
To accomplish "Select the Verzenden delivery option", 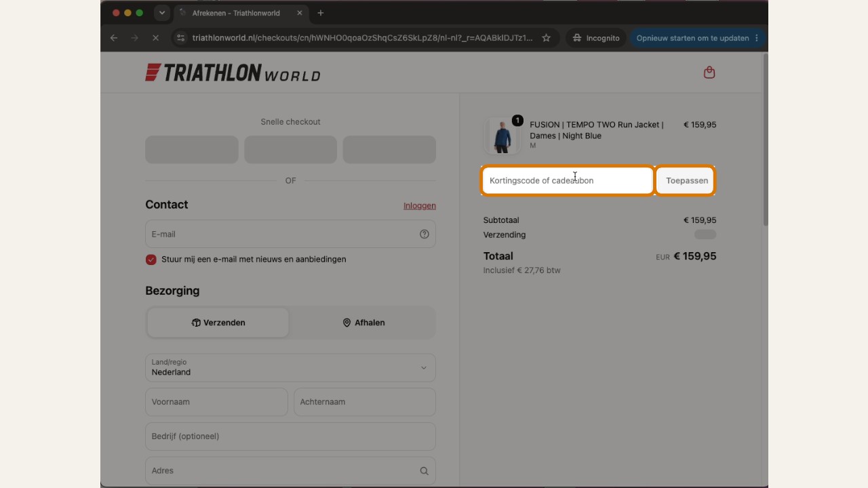I will tap(218, 323).
